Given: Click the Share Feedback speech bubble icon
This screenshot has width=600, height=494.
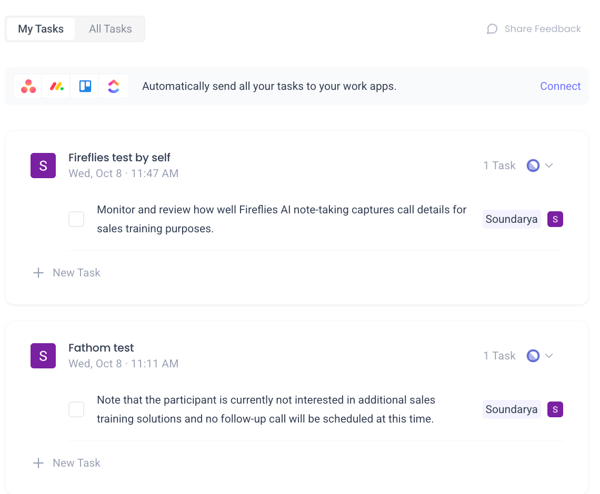Looking at the screenshot, I should [492, 29].
